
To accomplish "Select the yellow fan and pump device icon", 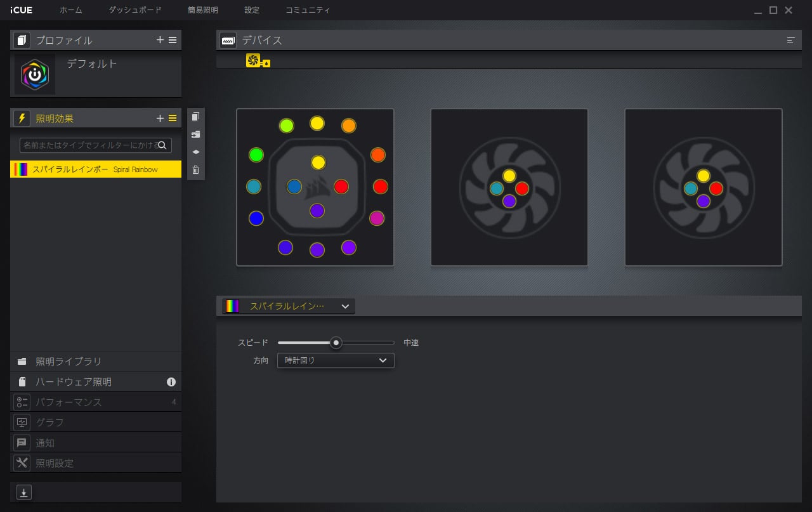I will point(258,61).
